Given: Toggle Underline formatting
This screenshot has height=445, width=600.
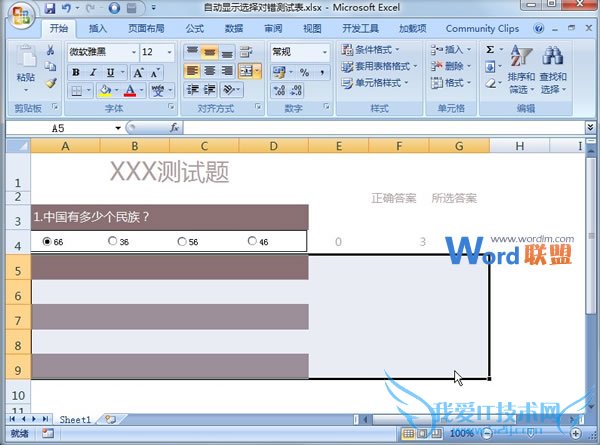Looking at the screenshot, I should [111, 72].
